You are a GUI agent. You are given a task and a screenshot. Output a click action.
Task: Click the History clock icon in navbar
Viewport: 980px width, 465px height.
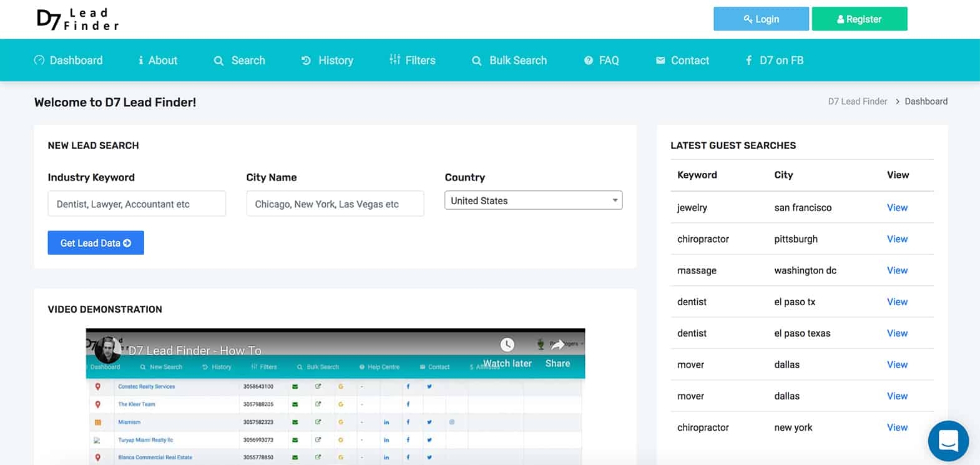coord(306,61)
